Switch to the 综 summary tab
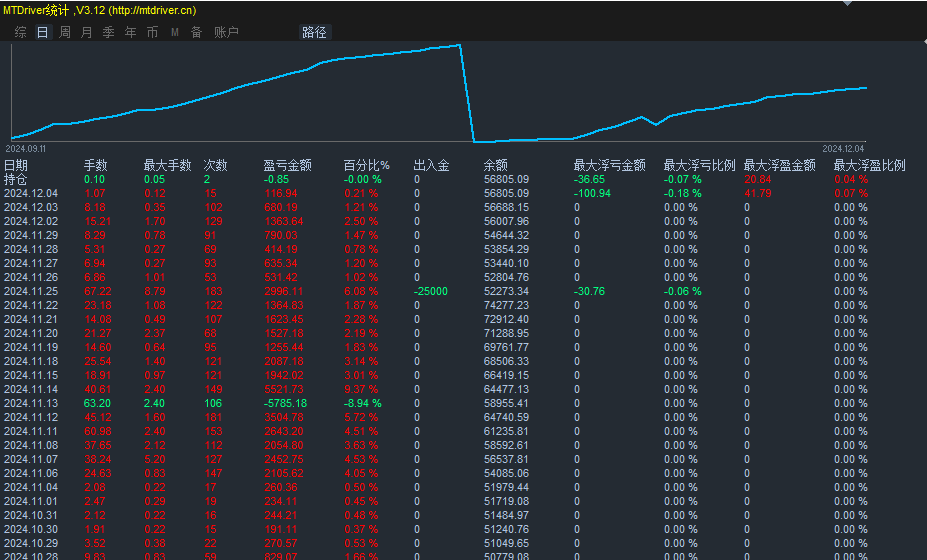Screen dimensions: 927x560 coord(20,32)
